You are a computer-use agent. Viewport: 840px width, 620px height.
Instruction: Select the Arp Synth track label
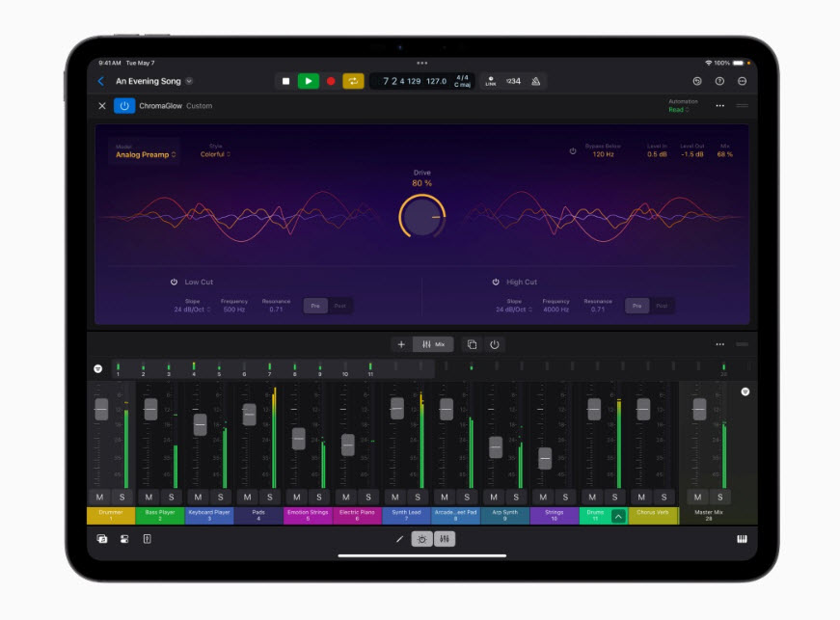click(505, 516)
